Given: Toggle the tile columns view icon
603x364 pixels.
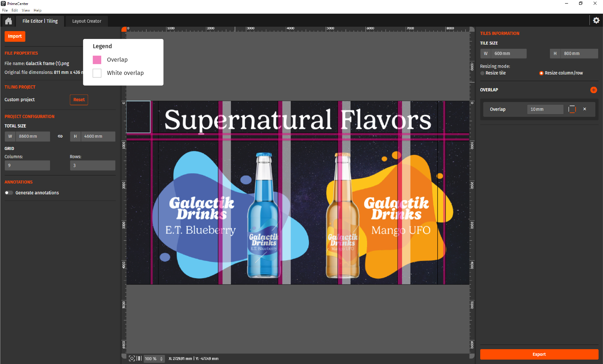Looking at the screenshot, I should [x=139, y=358].
